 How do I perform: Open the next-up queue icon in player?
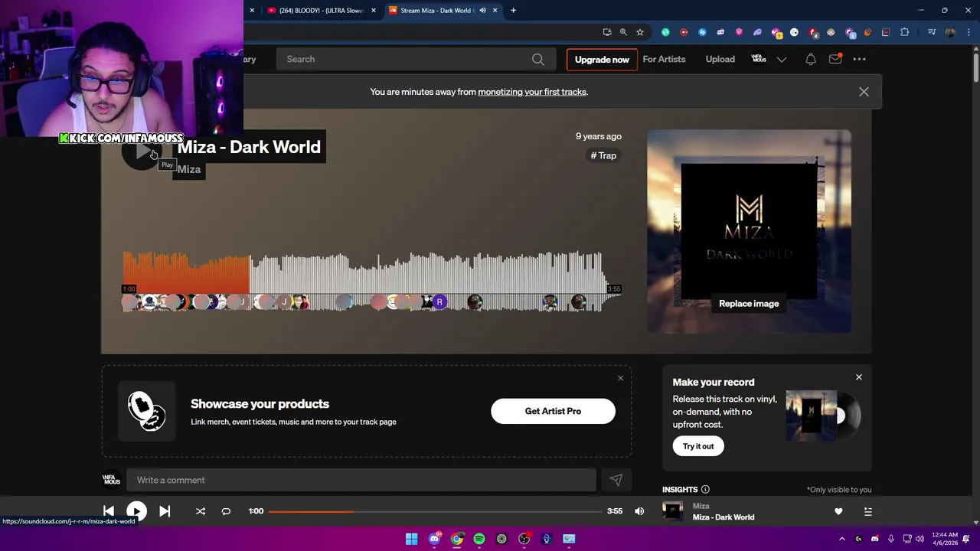(868, 511)
